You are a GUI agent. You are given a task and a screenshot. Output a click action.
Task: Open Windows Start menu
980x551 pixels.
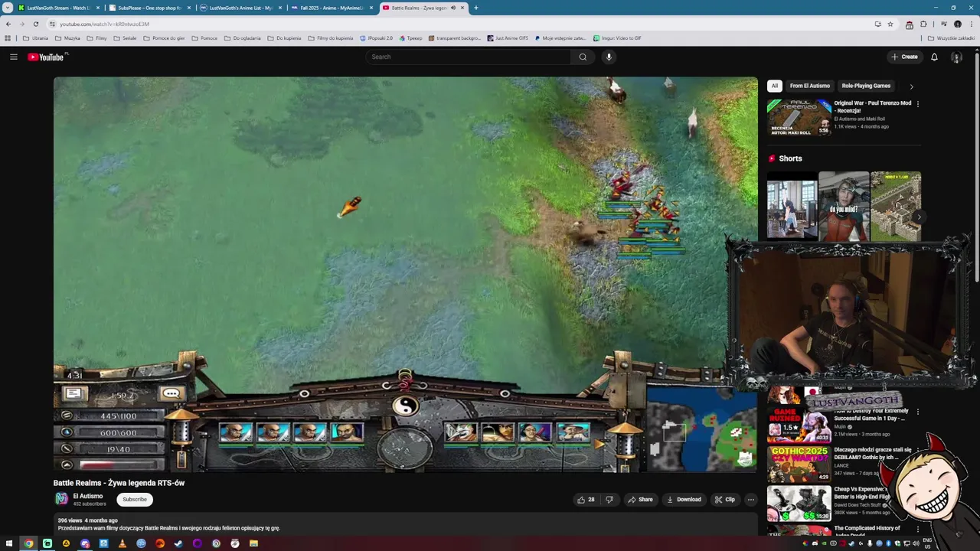coord(9,543)
